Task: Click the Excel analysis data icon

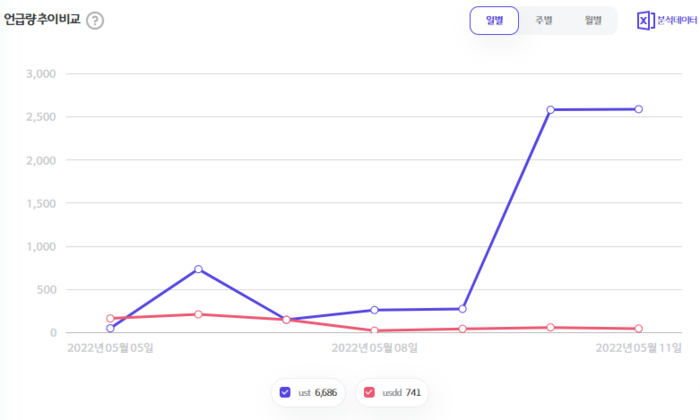Action: (645, 20)
